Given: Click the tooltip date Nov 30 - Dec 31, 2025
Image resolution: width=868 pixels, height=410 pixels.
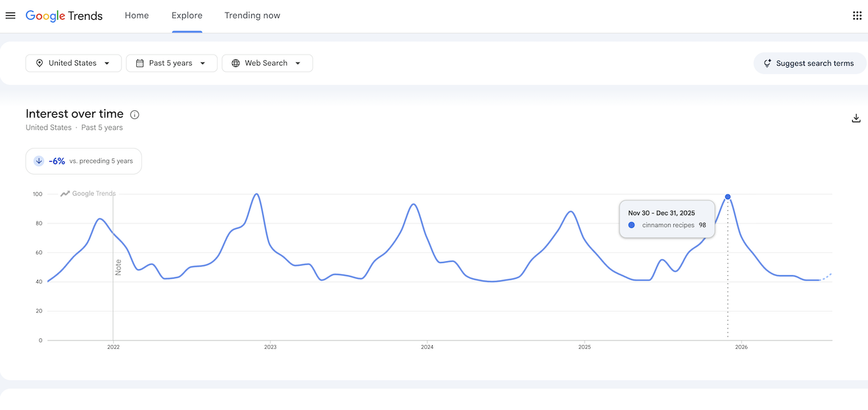Looking at the screenshot, I should point(662,213).
